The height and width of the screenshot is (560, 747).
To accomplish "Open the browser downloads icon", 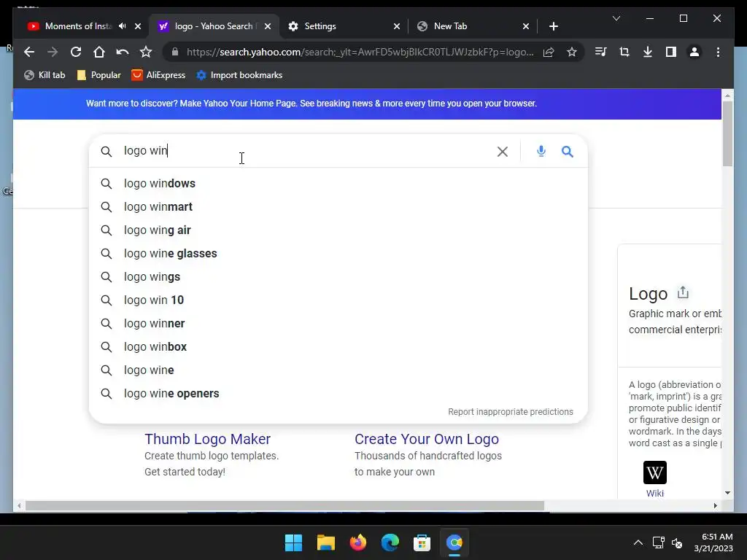I will [648, 52].
